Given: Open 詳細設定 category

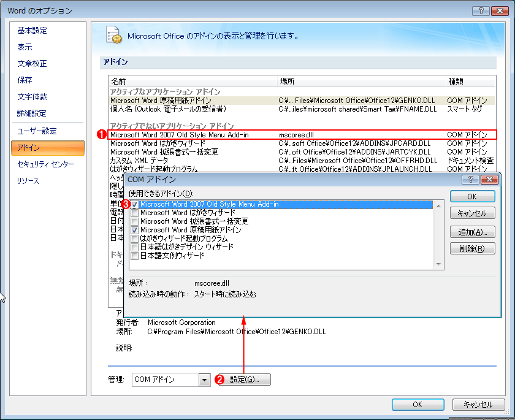Looking at the screenshot, I should (32, 113).
